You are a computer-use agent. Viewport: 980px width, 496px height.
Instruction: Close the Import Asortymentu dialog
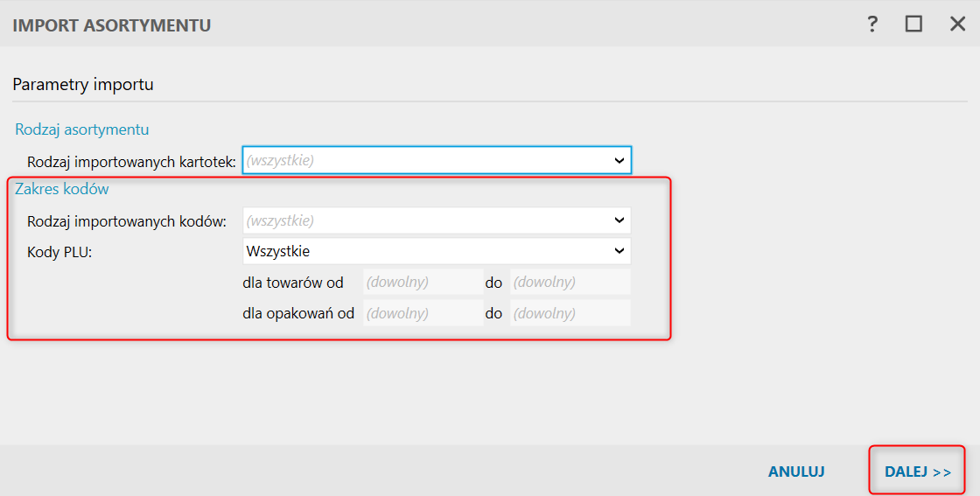click(957, 24)
